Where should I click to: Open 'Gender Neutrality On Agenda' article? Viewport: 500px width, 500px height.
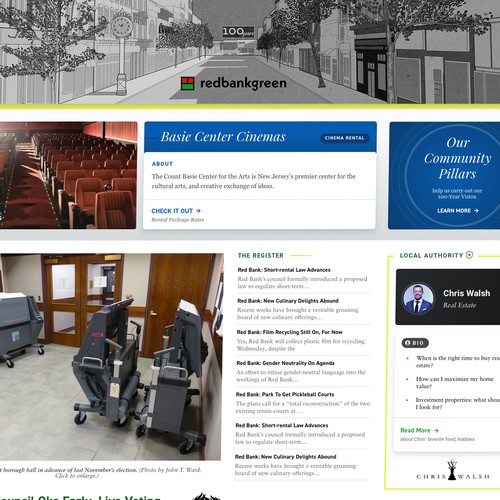coord(286,363)
